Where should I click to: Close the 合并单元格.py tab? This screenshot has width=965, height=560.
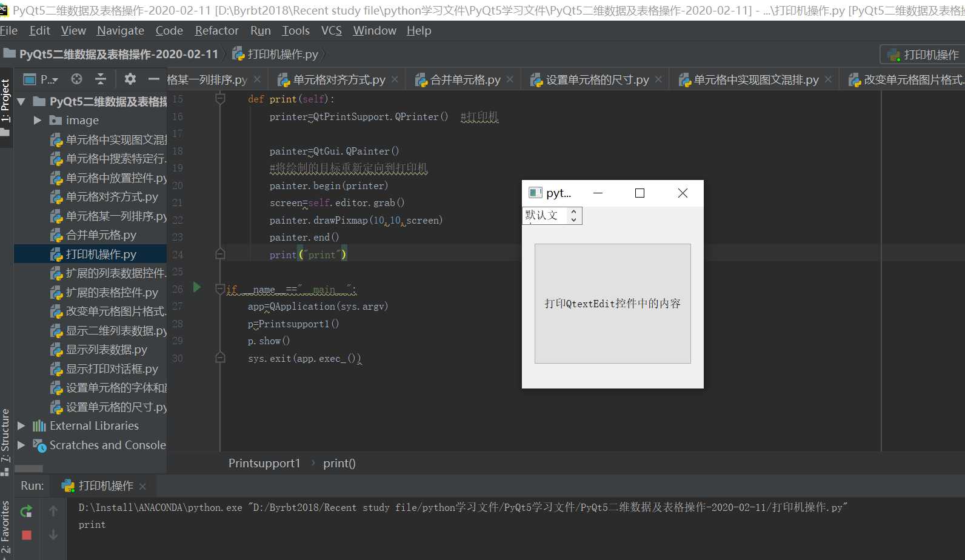[x=510, y=79]
